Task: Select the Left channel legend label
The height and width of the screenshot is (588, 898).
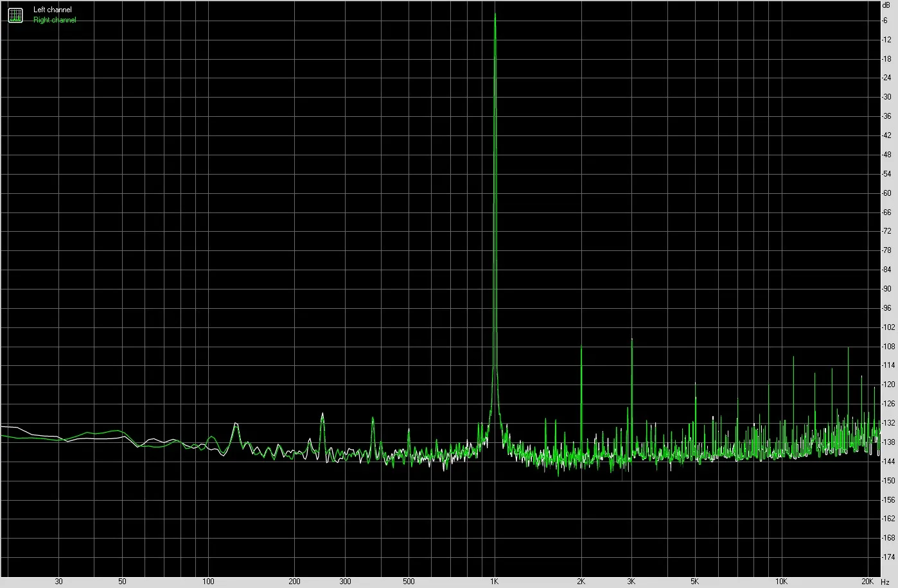Action: click(53, 10)
